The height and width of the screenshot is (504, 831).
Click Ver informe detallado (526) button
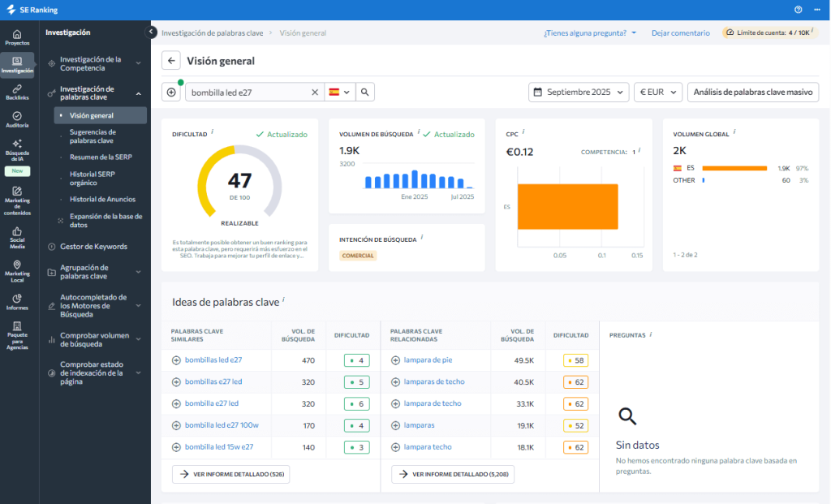coord(230,474)
